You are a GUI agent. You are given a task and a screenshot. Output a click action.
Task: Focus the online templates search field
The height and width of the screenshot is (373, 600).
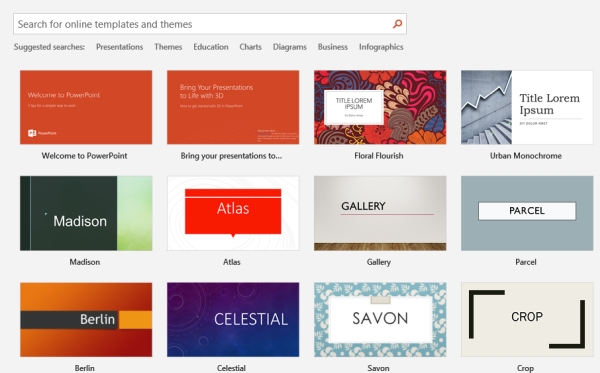(210, 24)
